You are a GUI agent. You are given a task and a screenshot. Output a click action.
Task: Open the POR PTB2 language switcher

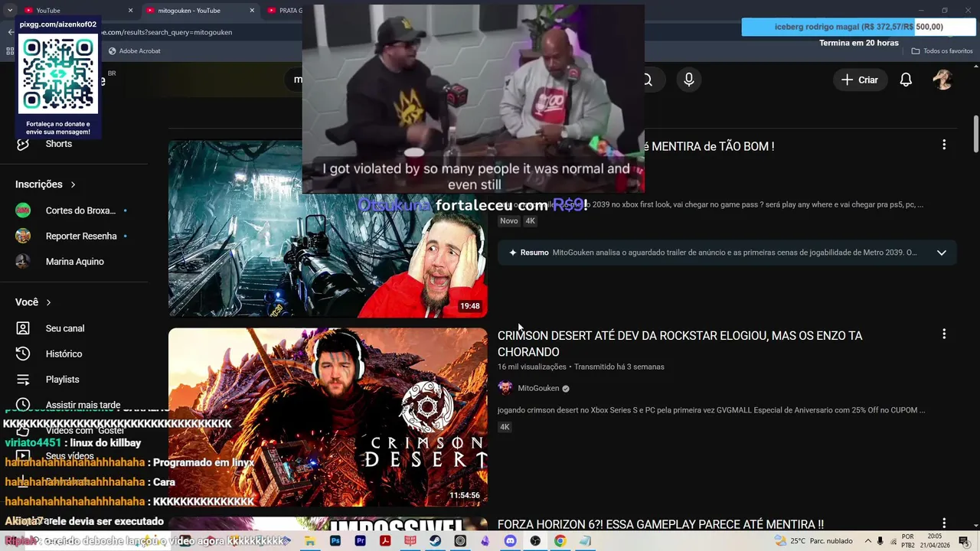pyautogui.click(x=908, y=541)
